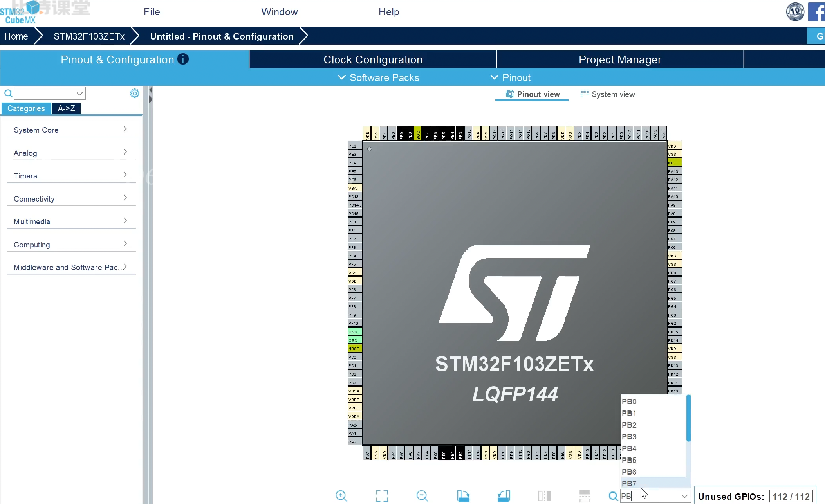Open the peripheral search combo box
Image resolution: width=825 pixels, height=504 pixels.
(50, 94)
